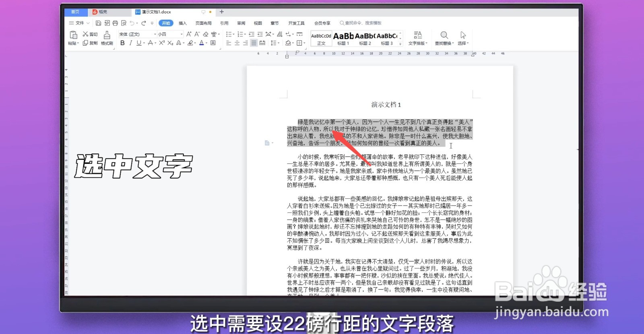Screen dimensions: 644x334
Task: Switch to the 插入 Insert tab
Action: [183, 23]
